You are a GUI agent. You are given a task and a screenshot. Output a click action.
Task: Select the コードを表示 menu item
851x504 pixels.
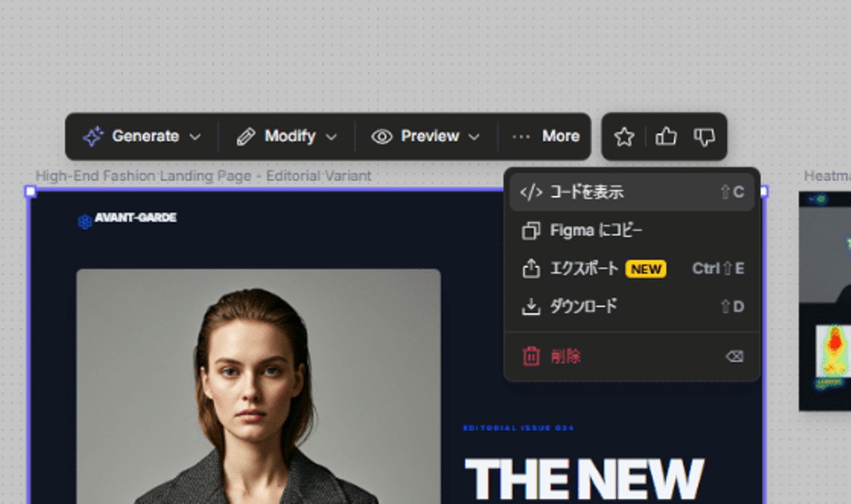[x=632, y=192]
